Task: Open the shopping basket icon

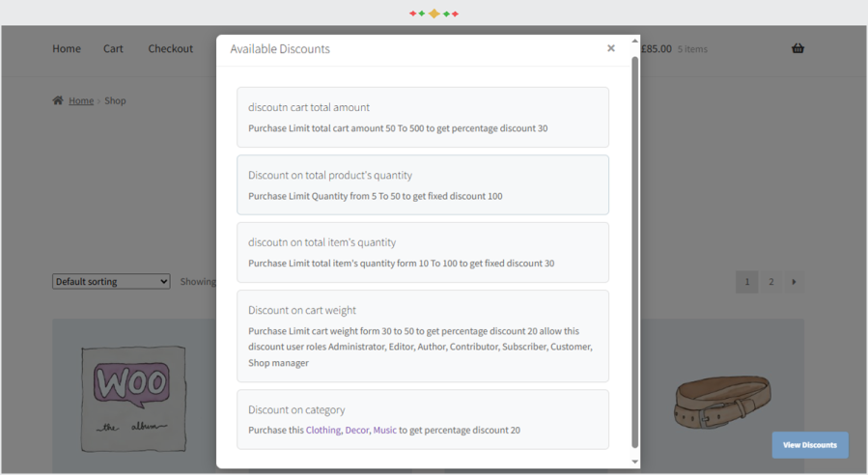Action: pos(798,48)
